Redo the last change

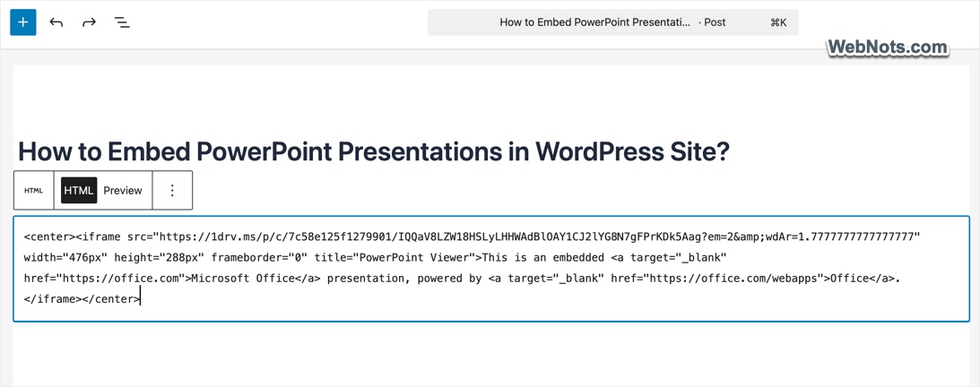90,22
